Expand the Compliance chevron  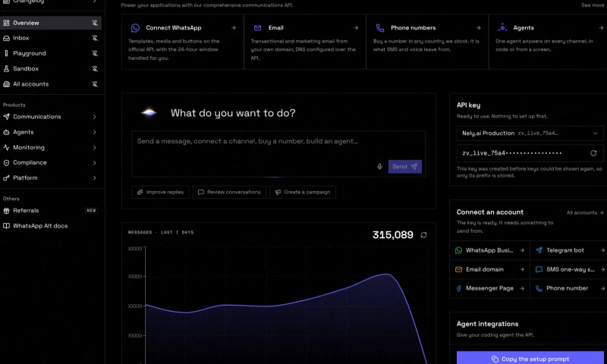point(94,163)
